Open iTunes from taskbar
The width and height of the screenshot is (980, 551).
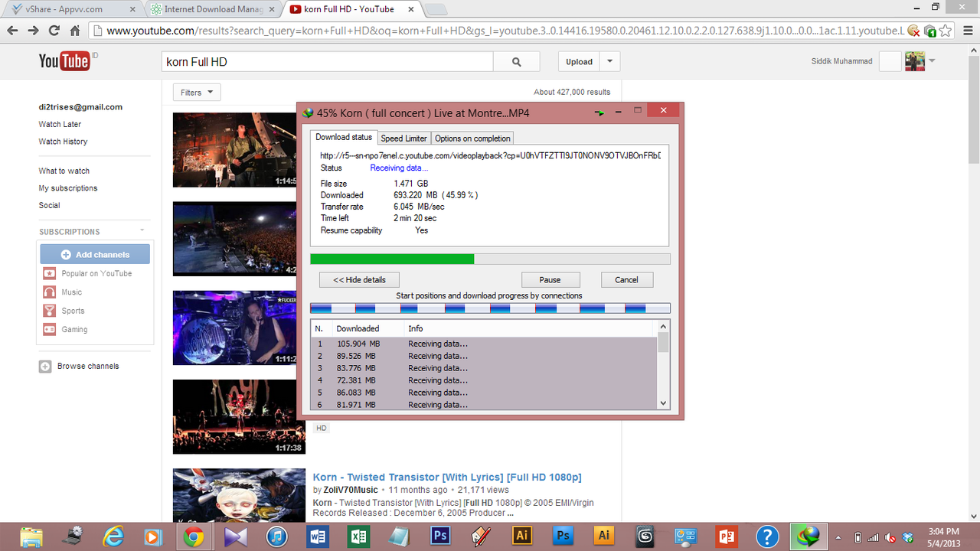pyautogui.click(x=276, y=536)
